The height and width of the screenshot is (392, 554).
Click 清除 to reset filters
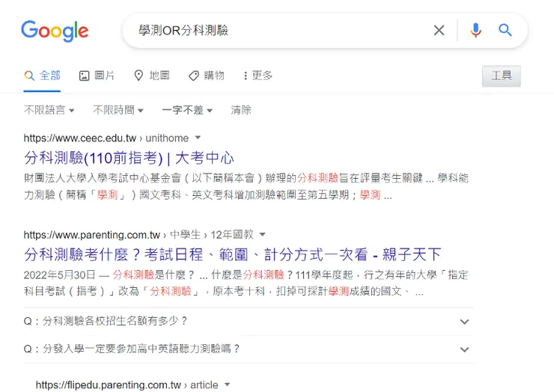pos(241,110)
